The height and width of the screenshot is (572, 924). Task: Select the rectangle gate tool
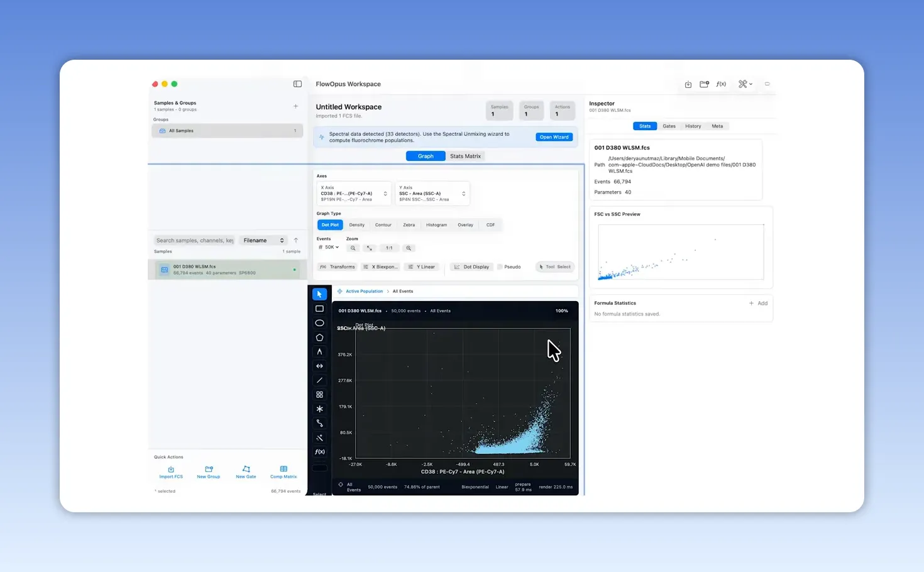[x=319, y=309]
